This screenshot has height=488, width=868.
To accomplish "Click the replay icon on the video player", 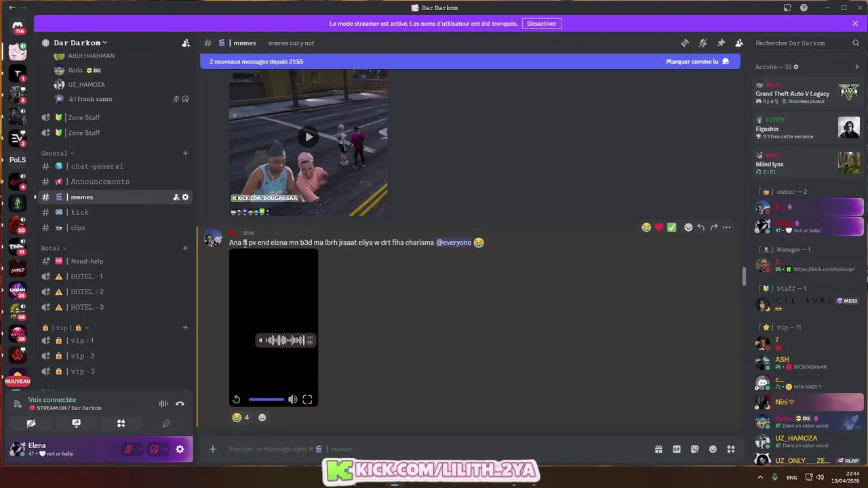I will pyautogui.click(x=237, y=400).
